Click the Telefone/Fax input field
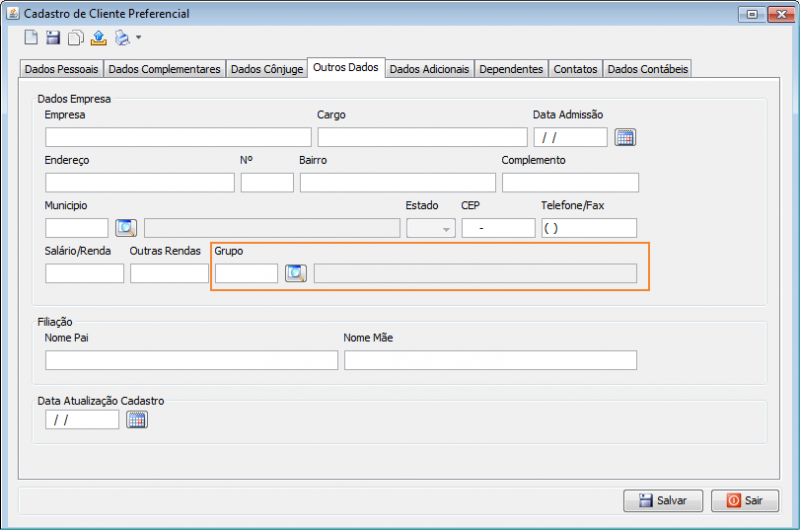 589,228
